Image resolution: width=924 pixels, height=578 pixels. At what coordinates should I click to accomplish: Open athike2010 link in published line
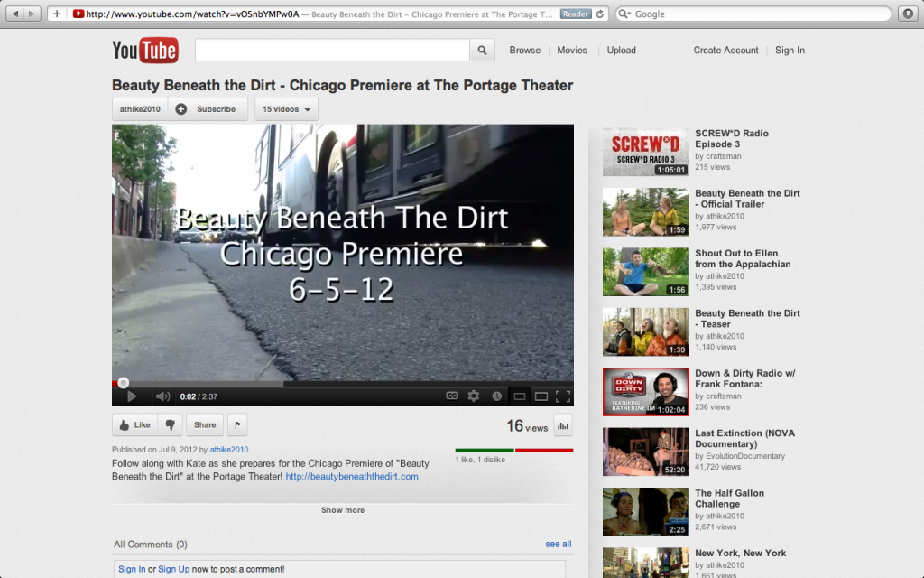(229, 450)
